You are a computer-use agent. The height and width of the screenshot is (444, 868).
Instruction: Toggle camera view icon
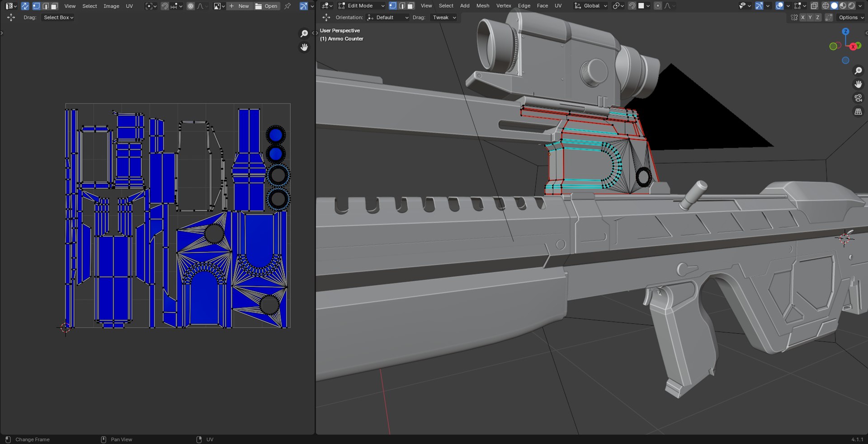tap(858, 98)
